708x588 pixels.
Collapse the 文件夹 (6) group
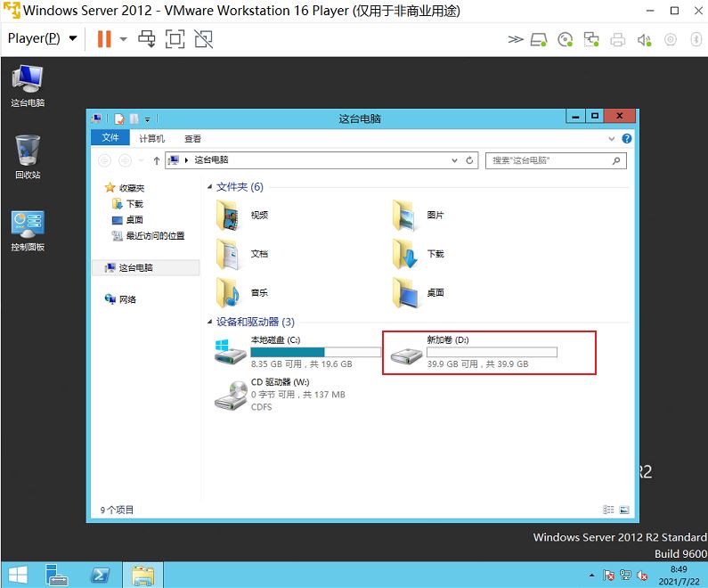point(209,187)
